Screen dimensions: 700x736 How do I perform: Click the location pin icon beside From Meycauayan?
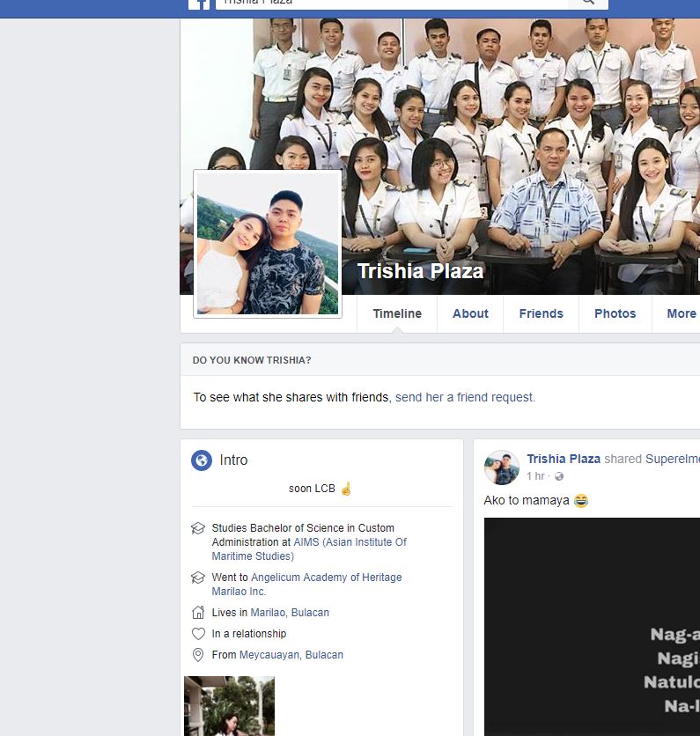[x=198, y=655]
